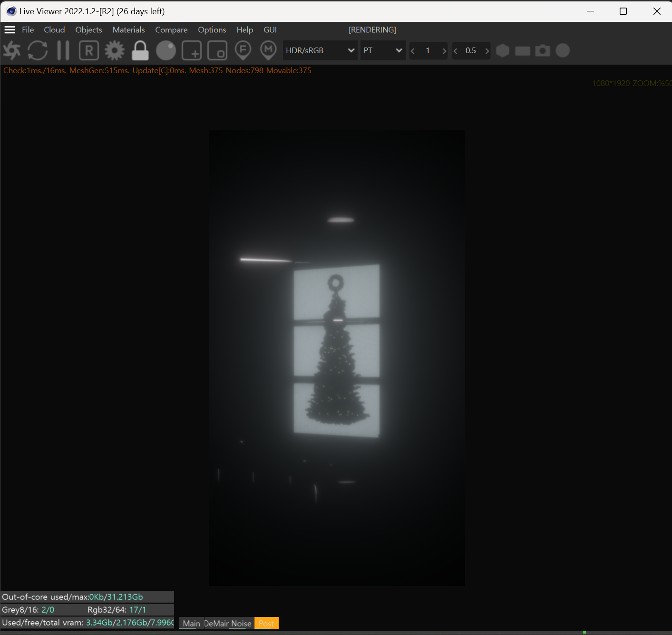Click the rectangle icon in toolbar
The image size is (672, 635).
523,51
